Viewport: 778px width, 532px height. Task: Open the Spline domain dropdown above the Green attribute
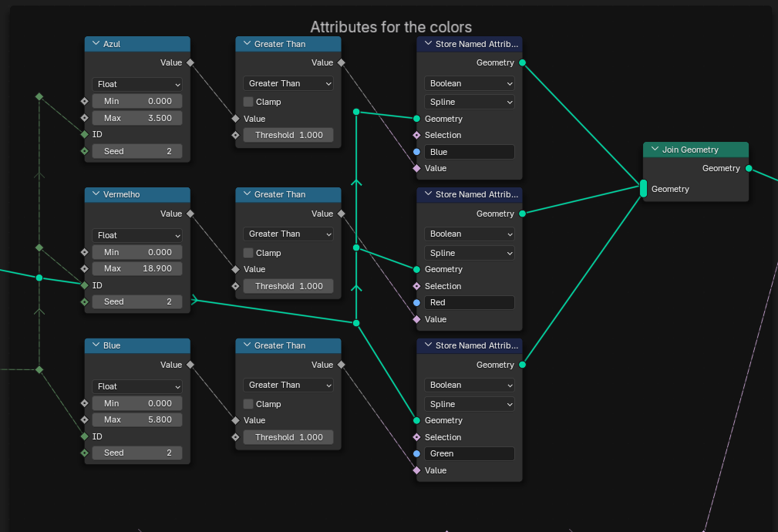(470, 404)
